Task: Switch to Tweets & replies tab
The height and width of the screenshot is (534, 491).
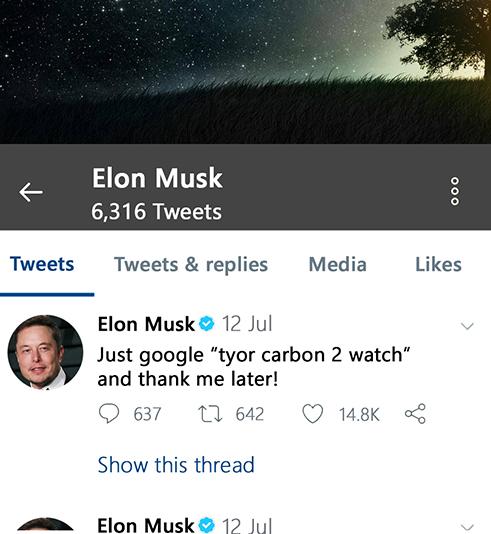Action: (191, 265)
